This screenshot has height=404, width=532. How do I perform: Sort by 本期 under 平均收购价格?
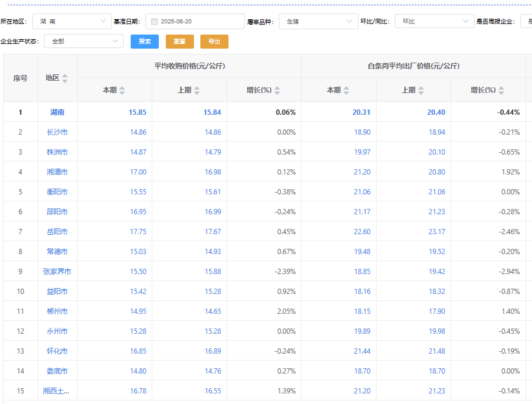[x=122, y=90]
